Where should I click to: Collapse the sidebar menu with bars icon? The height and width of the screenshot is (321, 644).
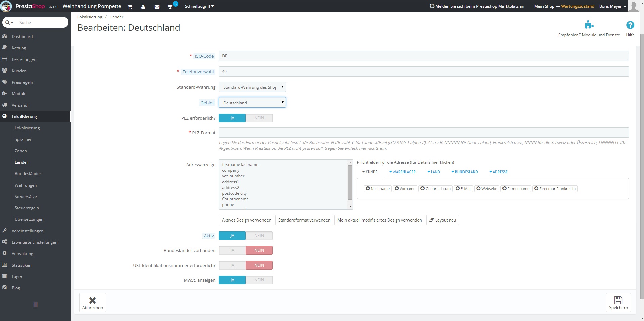click(x=35, y=305)
